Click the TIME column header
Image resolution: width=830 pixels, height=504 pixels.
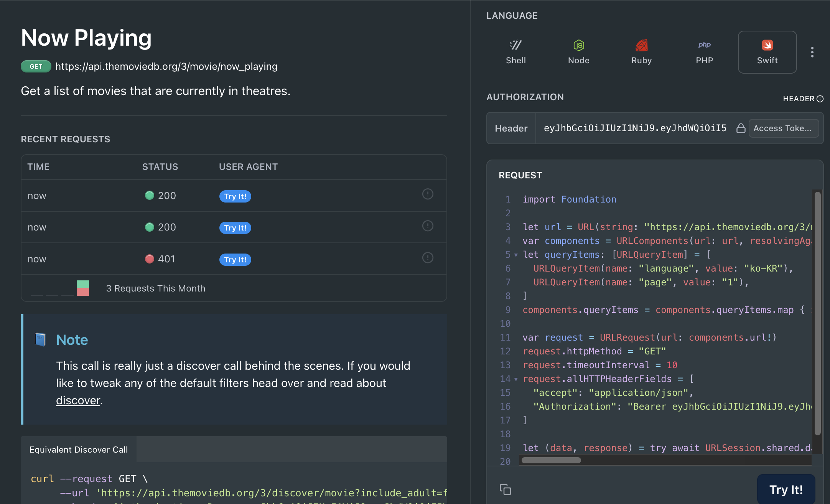pyautogui.click(x=38, y=167)
